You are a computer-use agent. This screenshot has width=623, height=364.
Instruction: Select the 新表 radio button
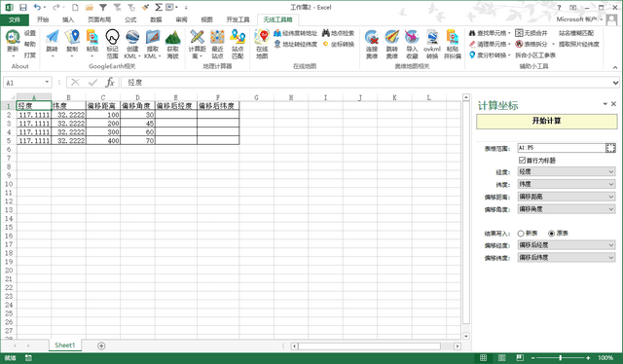point(521,234)
